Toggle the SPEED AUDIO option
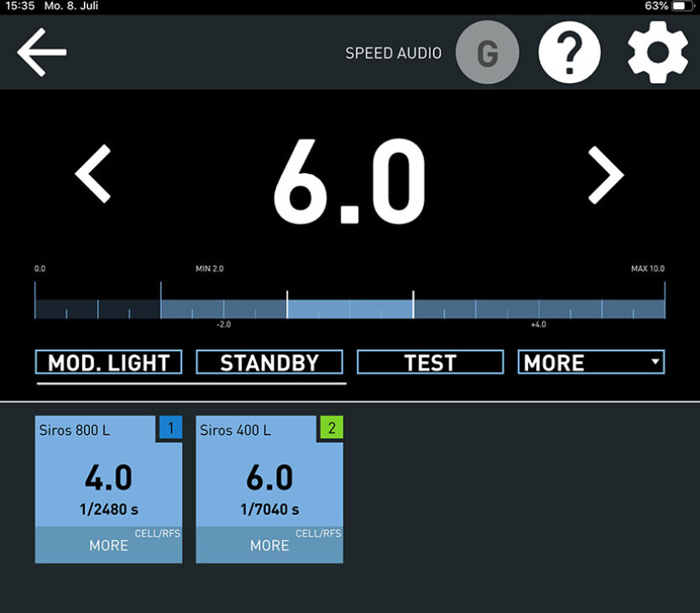 (393, 54)
